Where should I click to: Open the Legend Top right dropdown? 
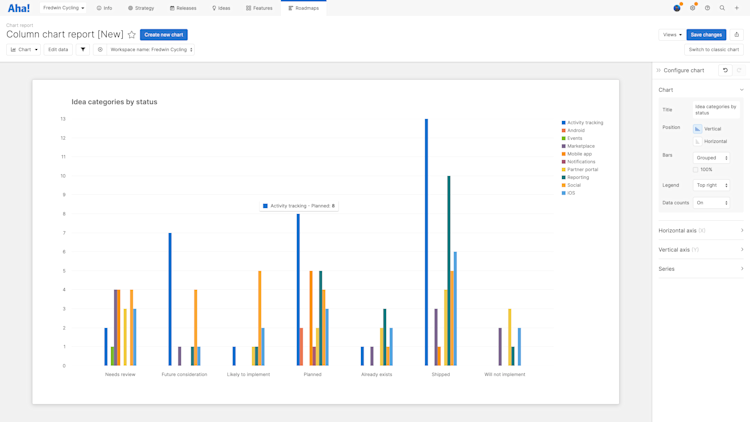pyautogui.click(x=711, y=185)
